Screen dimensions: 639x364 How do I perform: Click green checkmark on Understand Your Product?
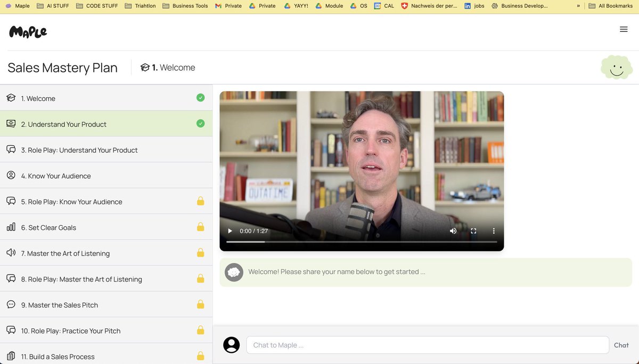click(x=200, y=123)
